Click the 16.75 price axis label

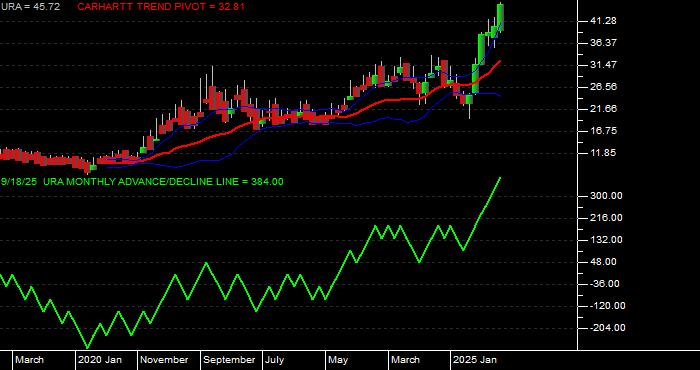tap(603, 131)
